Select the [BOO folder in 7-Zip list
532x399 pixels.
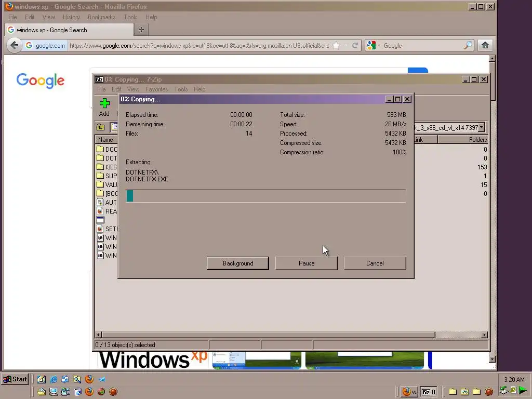click(x=106, y=193)
